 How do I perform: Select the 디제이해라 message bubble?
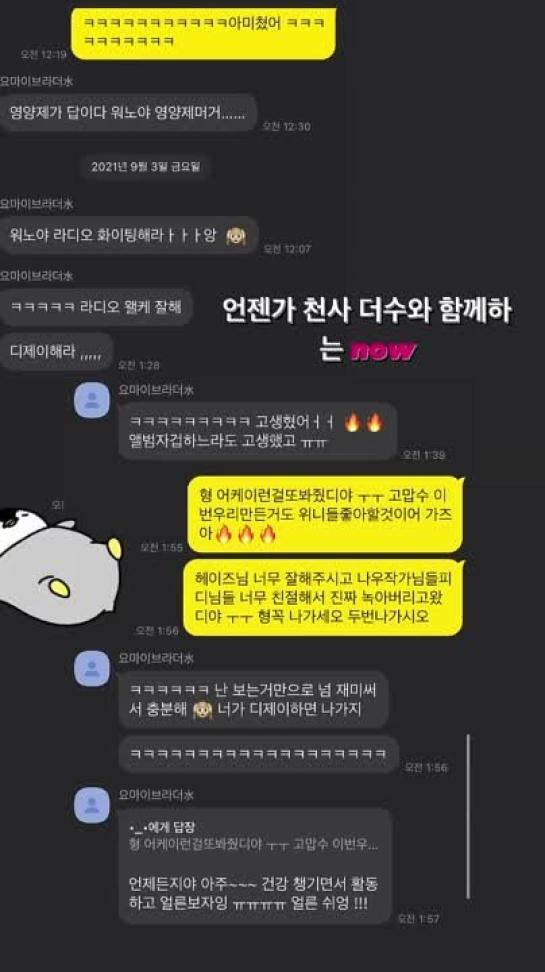click(x=56, y=351)
